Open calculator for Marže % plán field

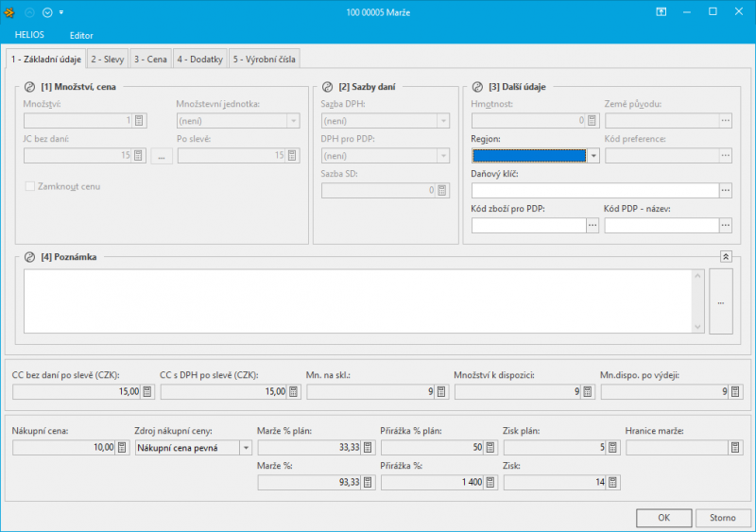click(x=367, y=447)
